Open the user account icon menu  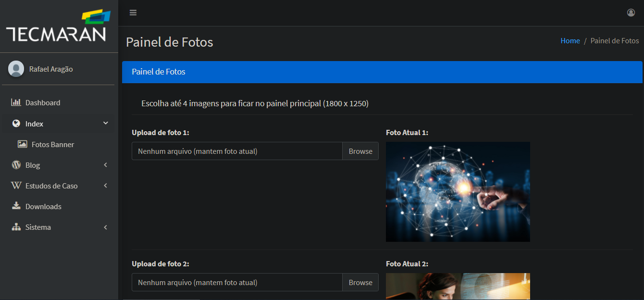coord(631,12)
